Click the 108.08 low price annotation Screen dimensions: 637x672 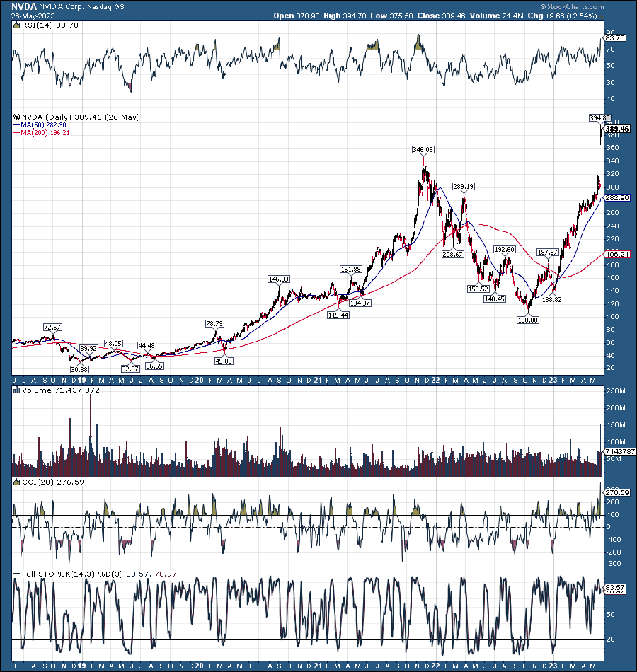[x=527, y=320]
